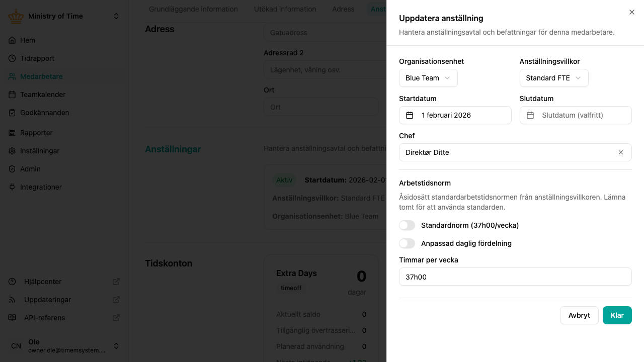644x362 pixels.
Task: Expand the Ole user account menu
Action: (116, 346)
